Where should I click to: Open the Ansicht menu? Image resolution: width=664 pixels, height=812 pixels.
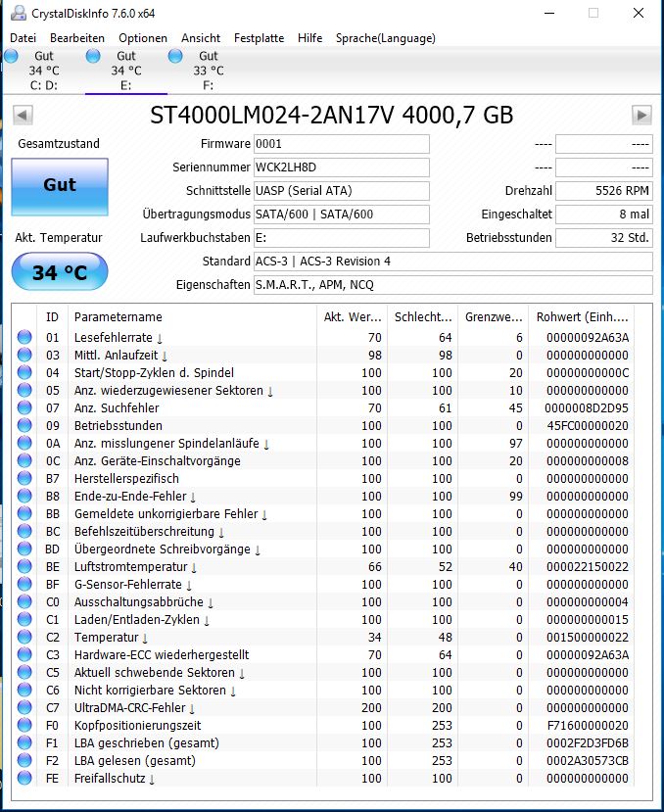pyautogui.click(x=201, y=38)
